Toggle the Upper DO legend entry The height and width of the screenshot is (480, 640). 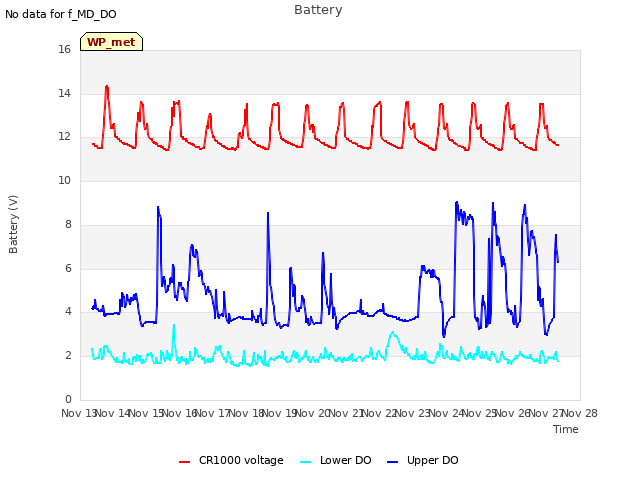click(x=422, y=460)
